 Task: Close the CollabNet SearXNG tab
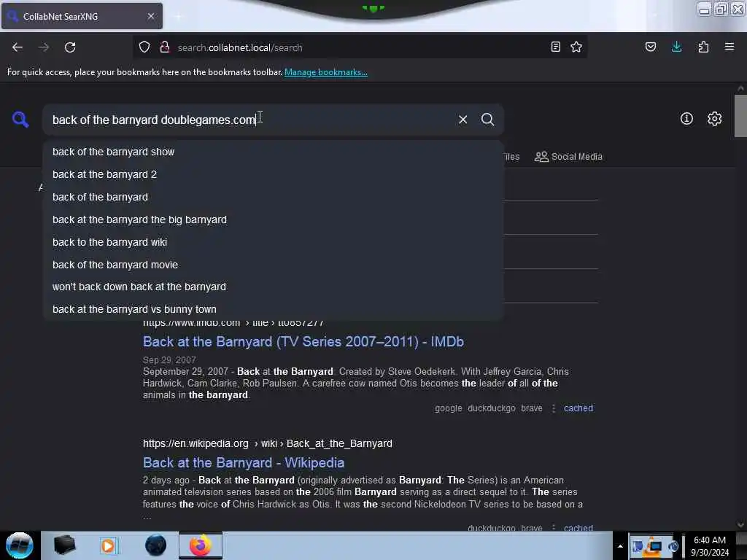151,16
